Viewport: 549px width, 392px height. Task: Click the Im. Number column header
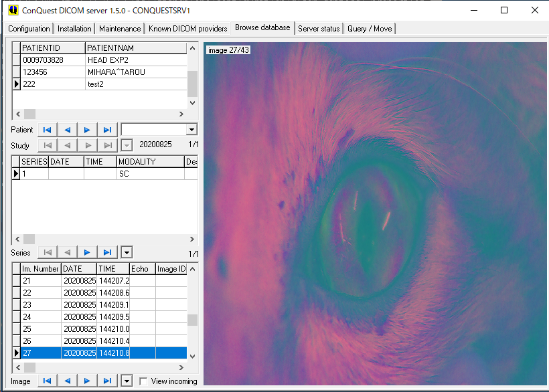[41, 268]
